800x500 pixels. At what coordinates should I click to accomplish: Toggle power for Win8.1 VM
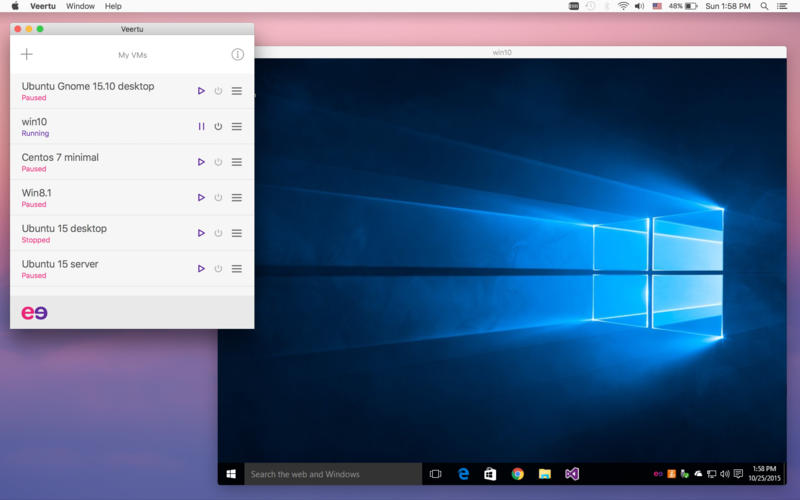[x=218, y=198]
